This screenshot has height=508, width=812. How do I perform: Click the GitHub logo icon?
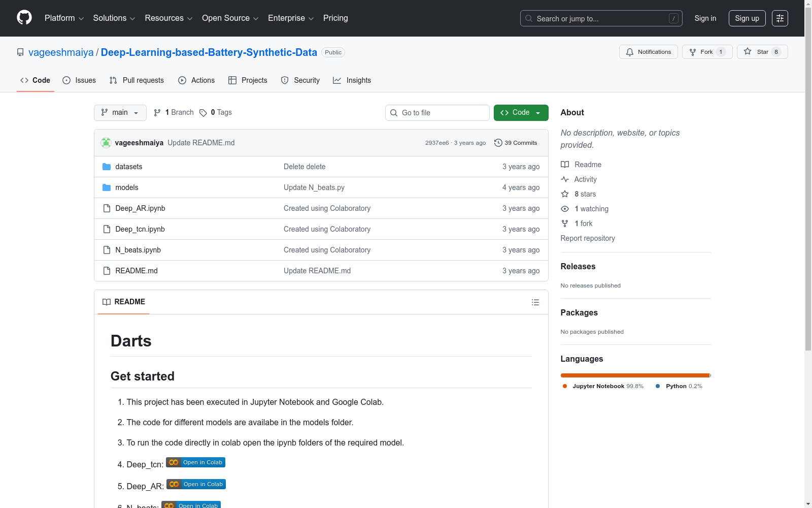click(x=24, y=18)
